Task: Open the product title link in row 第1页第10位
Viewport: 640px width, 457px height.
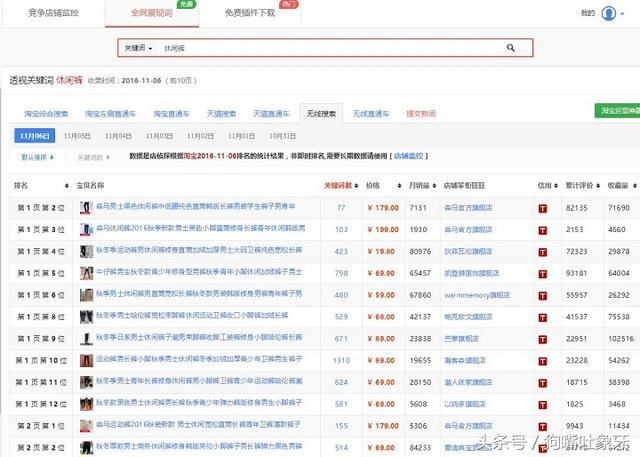Action: (x=199, y=359)
